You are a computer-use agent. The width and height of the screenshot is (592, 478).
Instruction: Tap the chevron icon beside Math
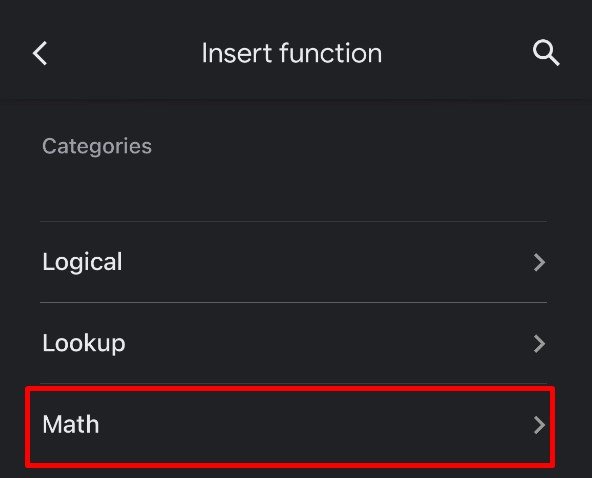(x=540, y=425)
